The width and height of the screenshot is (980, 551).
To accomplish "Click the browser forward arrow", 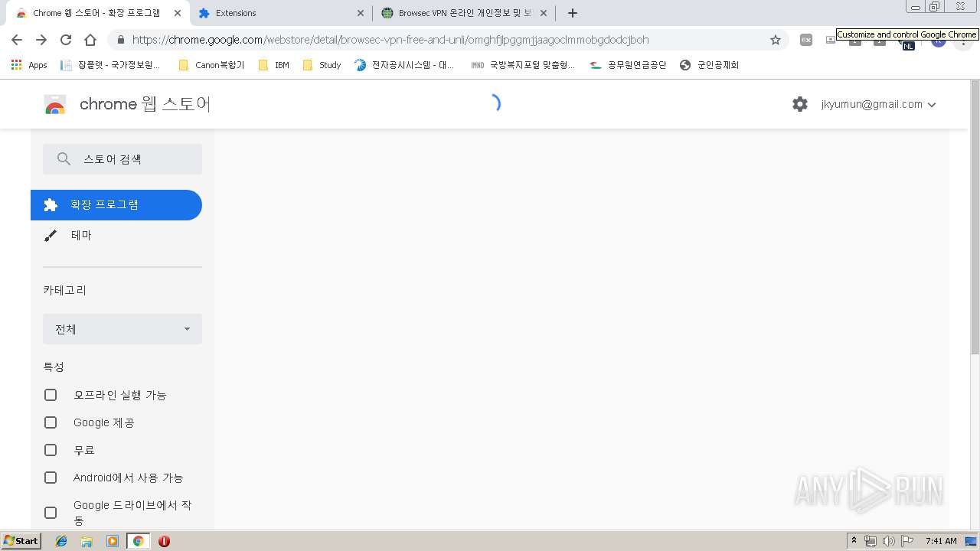I will point(41,40).
